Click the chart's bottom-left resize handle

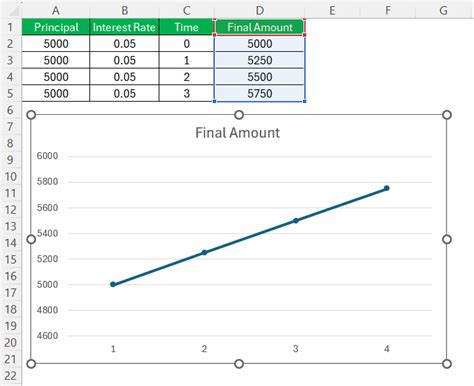(31, 364)
